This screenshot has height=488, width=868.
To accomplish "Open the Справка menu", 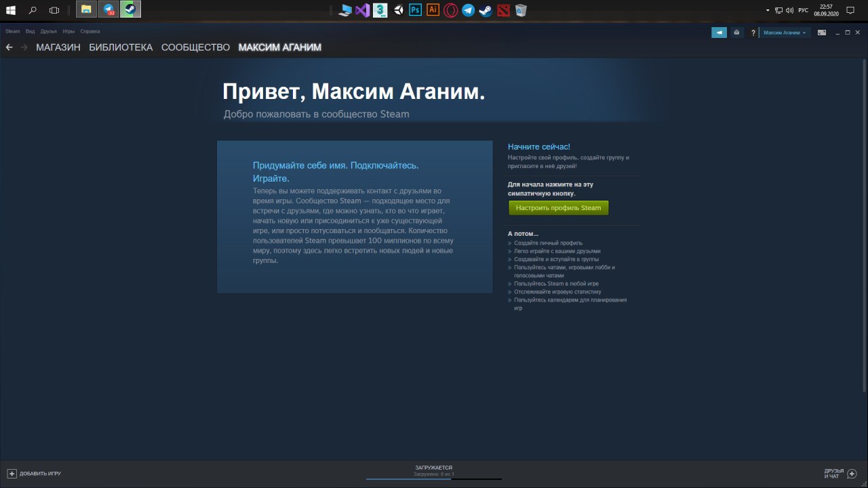I will coord(90,31).
